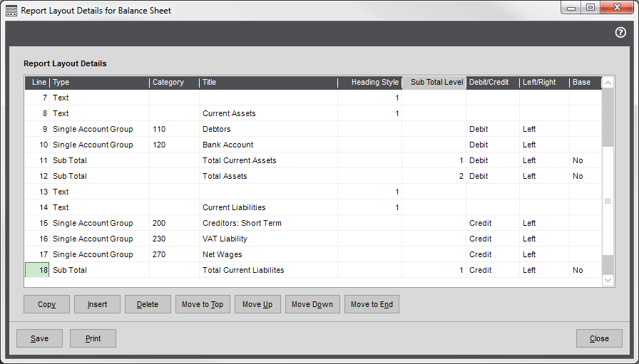Open the help question mark icon
This screenshot has width=639, height=364.
[x=620, y=33]
